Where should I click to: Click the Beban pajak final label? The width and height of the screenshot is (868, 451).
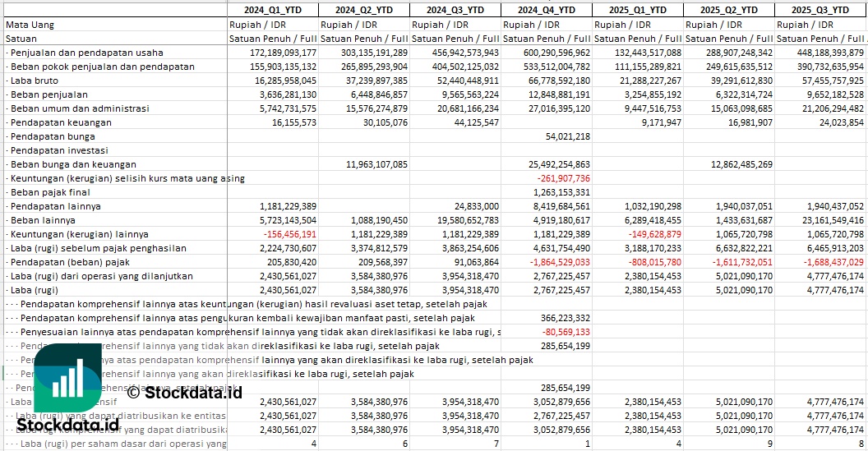[50, 192]
